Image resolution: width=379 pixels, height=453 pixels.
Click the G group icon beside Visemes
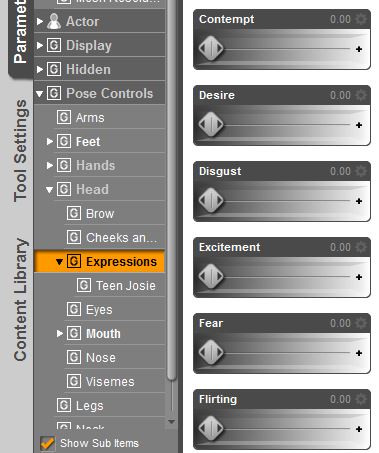74,381
